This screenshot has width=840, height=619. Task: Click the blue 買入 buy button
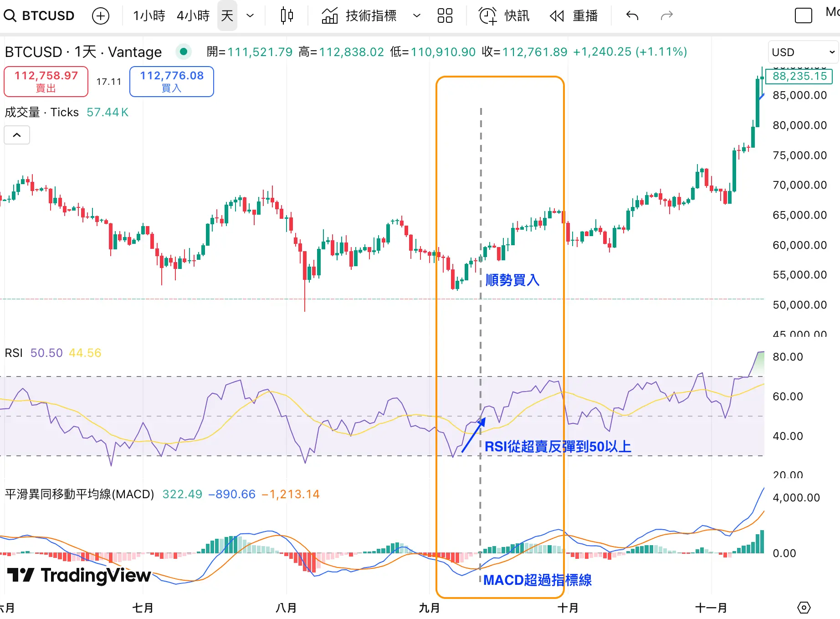coord(172,82)
